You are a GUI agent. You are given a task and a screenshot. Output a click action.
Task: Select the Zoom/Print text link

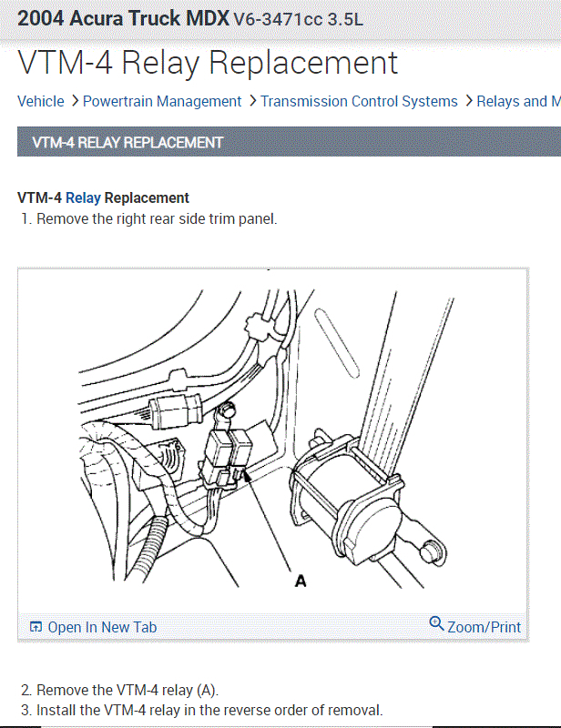[x=484, y=627]
